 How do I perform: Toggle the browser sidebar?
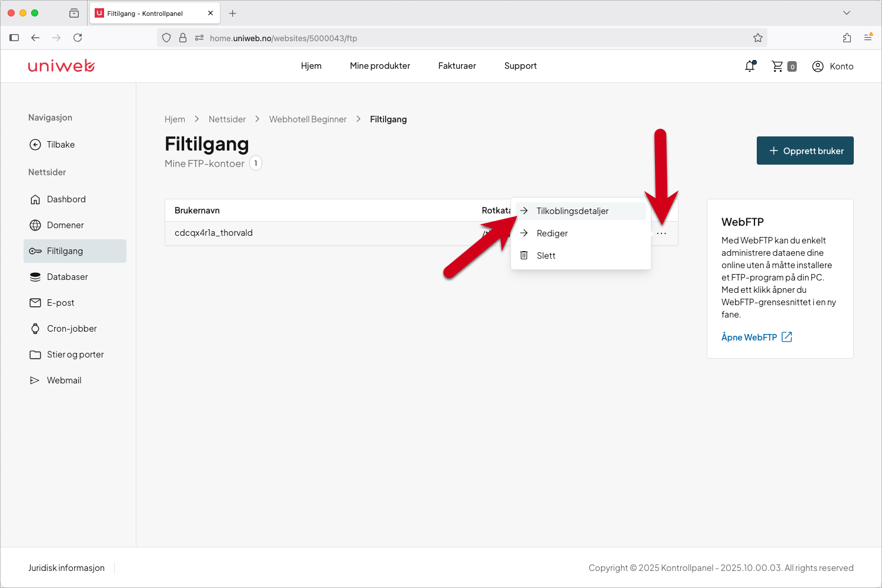pyautogui.click(x=14, y=38)
